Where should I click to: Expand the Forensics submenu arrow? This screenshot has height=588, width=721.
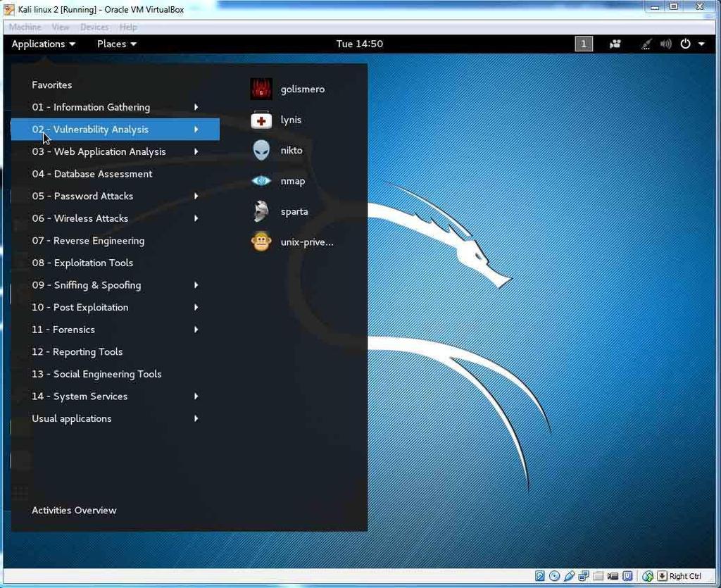(196, 329)
